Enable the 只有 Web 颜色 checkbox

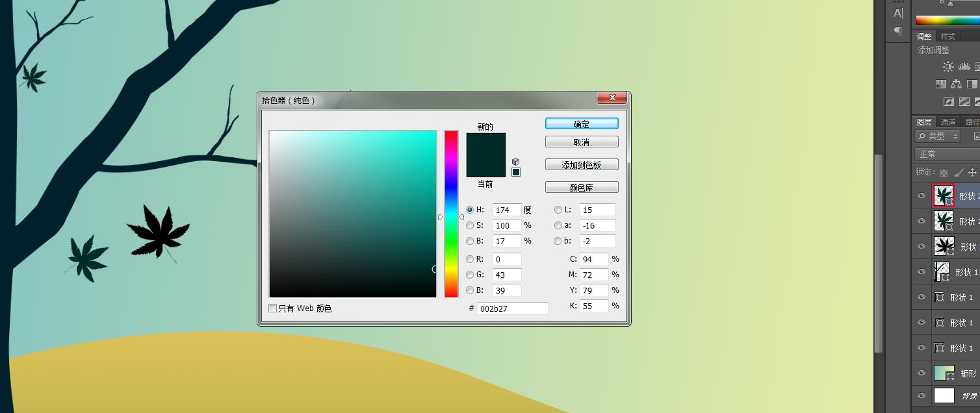(x=273, y=308)
